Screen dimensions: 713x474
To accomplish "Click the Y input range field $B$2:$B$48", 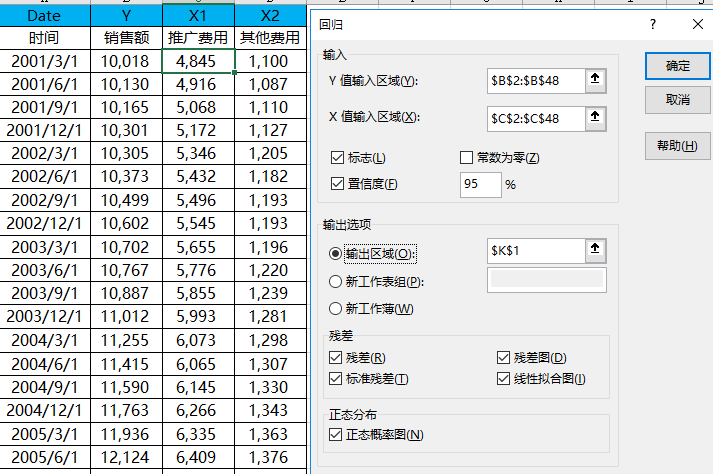I will pyautogui.click(x=536, y=81).
